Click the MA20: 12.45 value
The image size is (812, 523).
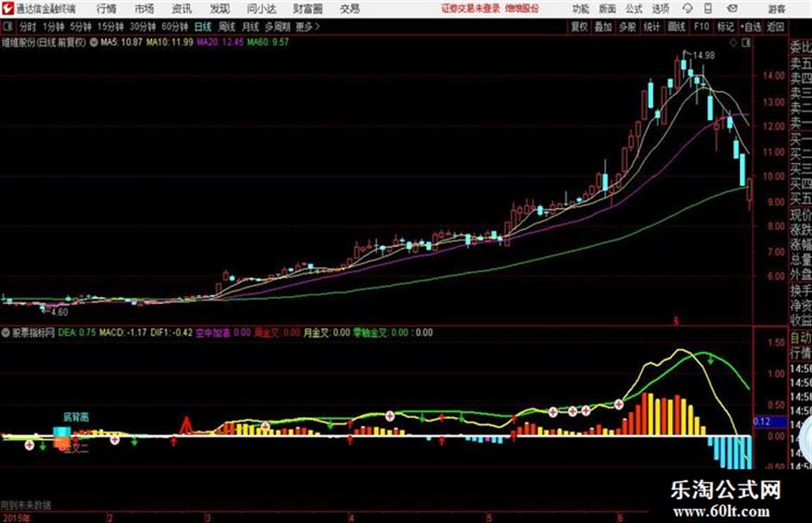click(220, 42)
